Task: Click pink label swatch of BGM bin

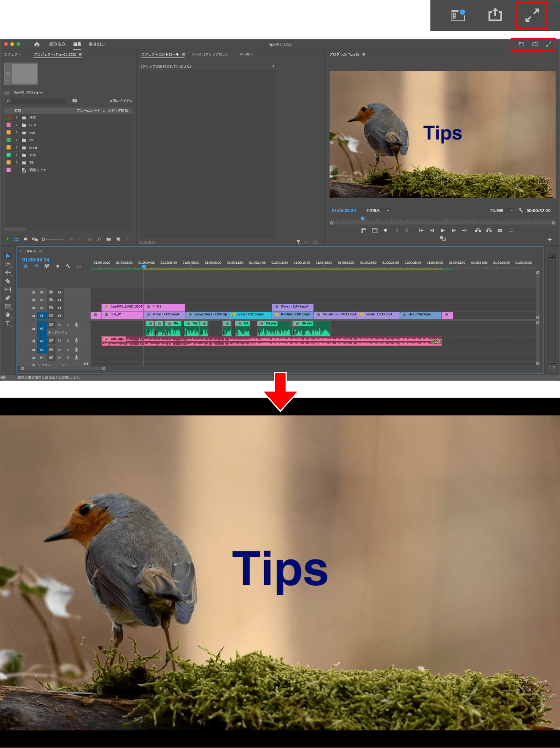Action: (x=8, y=125)
